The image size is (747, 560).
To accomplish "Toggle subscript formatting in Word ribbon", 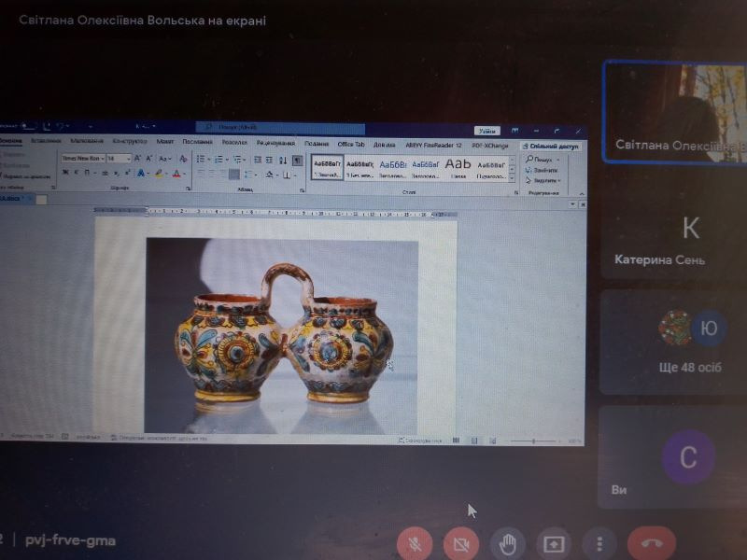I will [116, 174].
